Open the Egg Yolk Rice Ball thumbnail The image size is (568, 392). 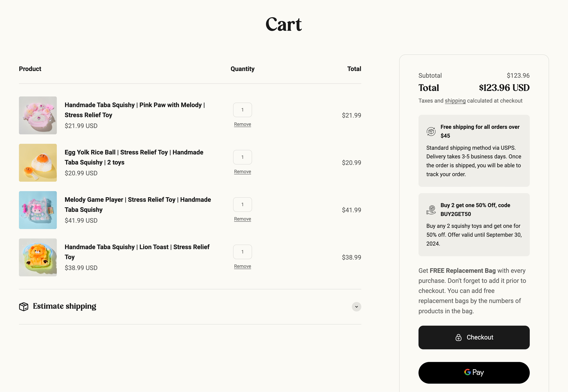[38, 163]
